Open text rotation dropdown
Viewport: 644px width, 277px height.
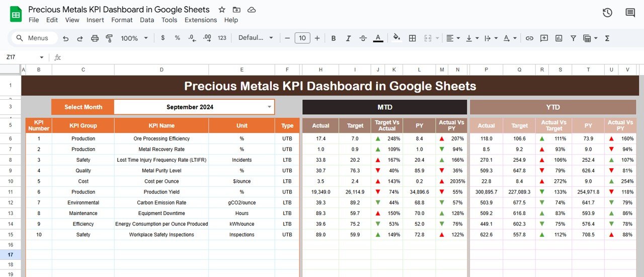click(510, 38)
